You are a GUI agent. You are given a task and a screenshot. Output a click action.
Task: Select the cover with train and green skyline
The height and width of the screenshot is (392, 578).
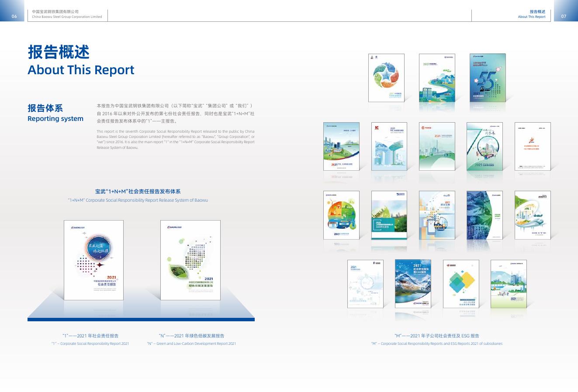509,284
